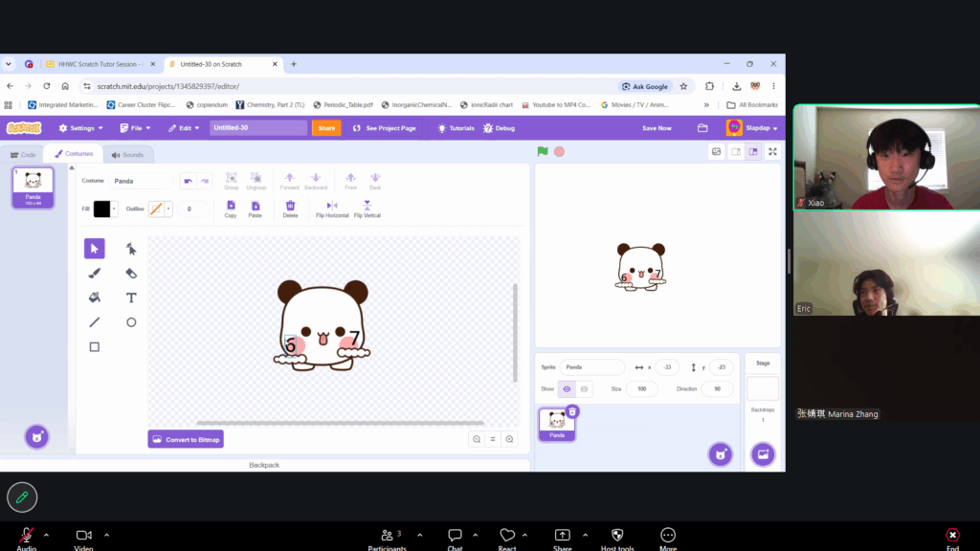980x551 pixels.
Task: Open the Choose a Backdrop button
Action: [763, 454]
